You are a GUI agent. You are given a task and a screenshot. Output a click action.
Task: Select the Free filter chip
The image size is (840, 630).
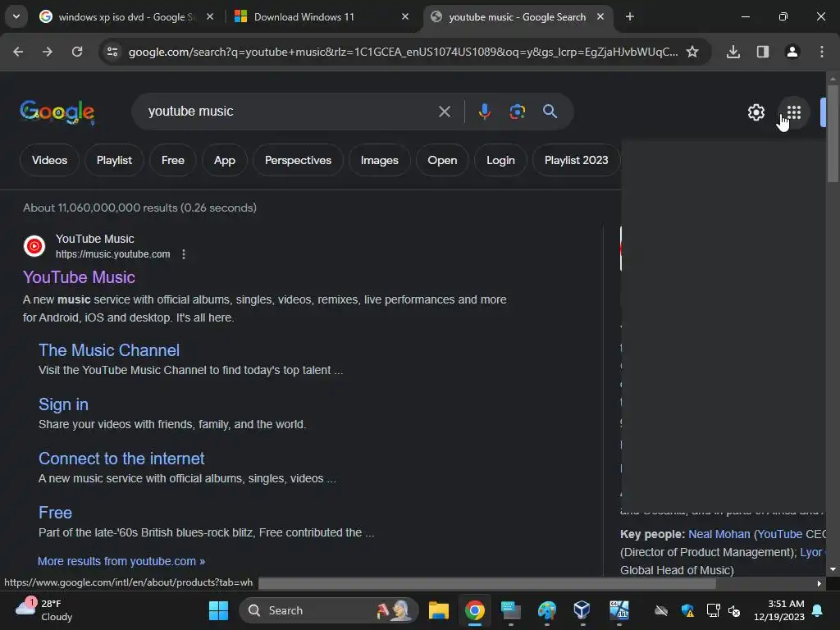click(172, 160)
